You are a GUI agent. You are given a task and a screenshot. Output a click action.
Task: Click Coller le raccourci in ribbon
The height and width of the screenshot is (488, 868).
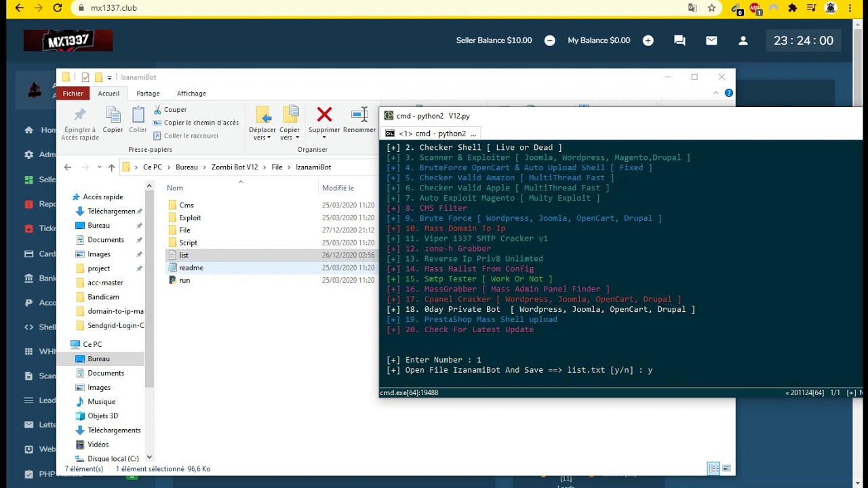click(185, 136)
